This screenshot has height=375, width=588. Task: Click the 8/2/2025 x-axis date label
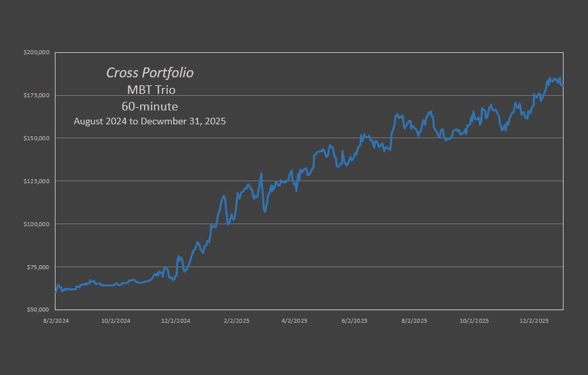click(x=414, y=320)
